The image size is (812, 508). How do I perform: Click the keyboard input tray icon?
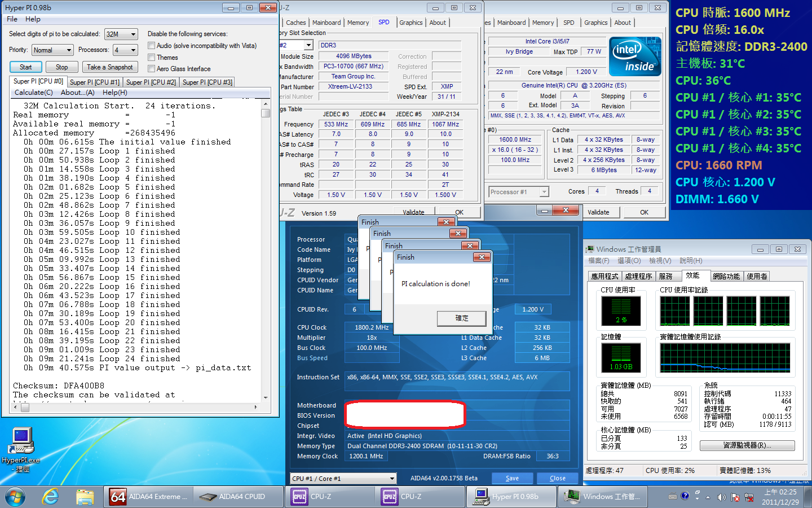(672, 497)
